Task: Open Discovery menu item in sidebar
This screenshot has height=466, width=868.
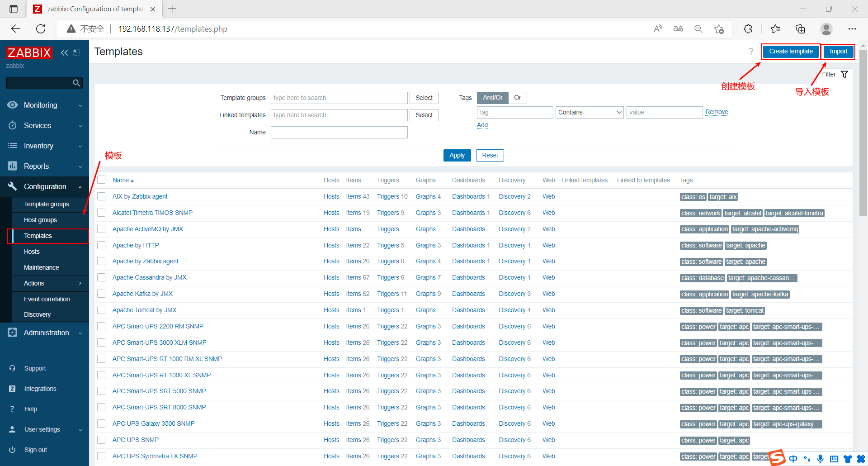Action: [x=37, y=314]
